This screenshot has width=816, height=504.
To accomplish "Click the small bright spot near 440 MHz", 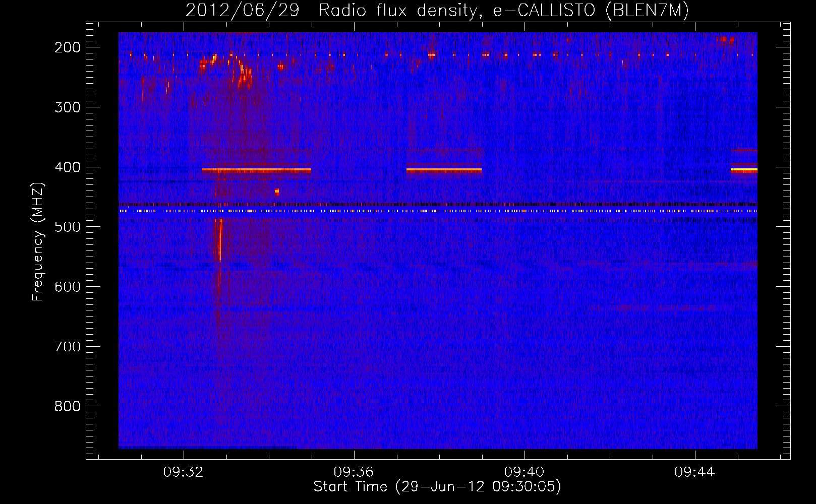I will click(x=277, y=192).
